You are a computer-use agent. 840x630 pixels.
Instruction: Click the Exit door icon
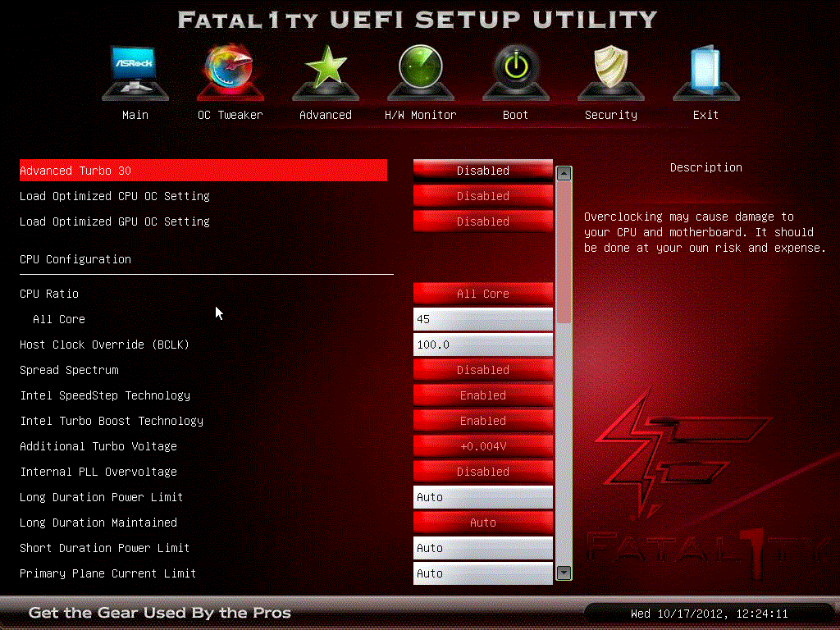point(705,73)
